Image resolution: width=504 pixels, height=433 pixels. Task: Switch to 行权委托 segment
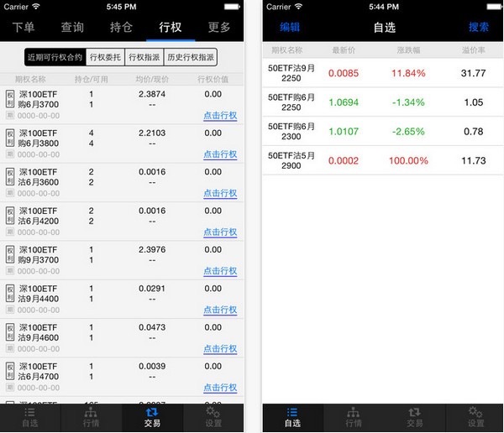[x=106, y=57]
